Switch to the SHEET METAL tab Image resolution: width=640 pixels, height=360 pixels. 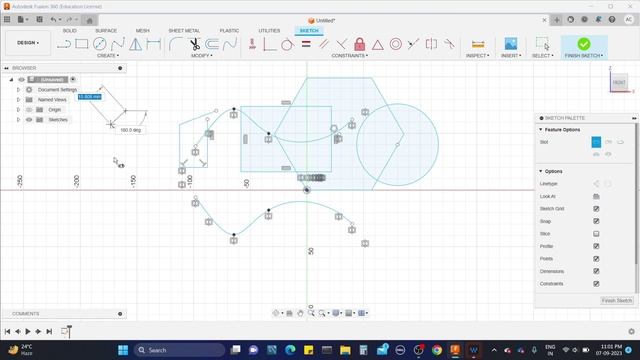pyautogui.click(x=184, y=31)
